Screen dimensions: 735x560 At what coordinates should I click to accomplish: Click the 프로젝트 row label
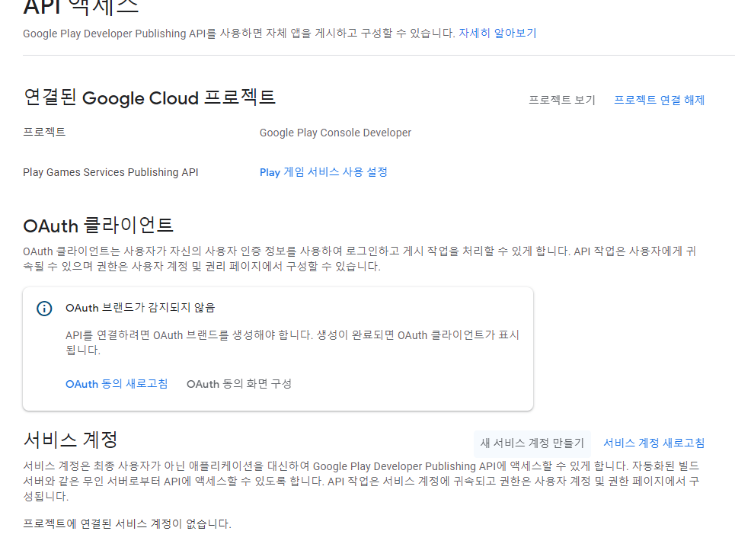[44, 132]
